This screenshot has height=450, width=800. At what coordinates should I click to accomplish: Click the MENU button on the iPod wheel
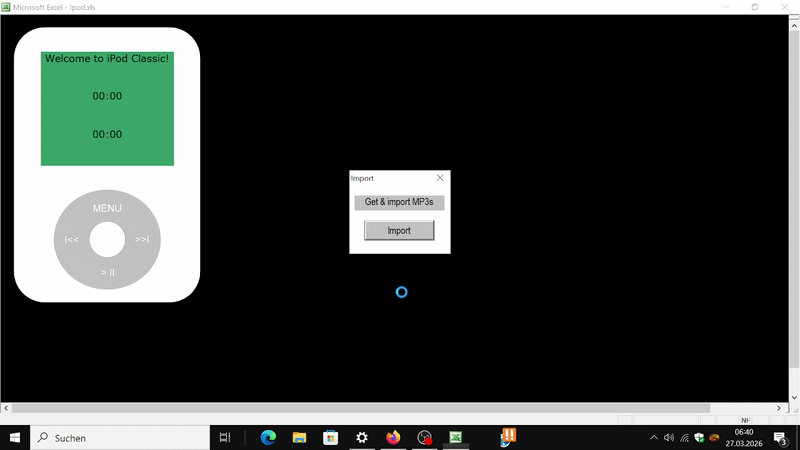point(107,208)
